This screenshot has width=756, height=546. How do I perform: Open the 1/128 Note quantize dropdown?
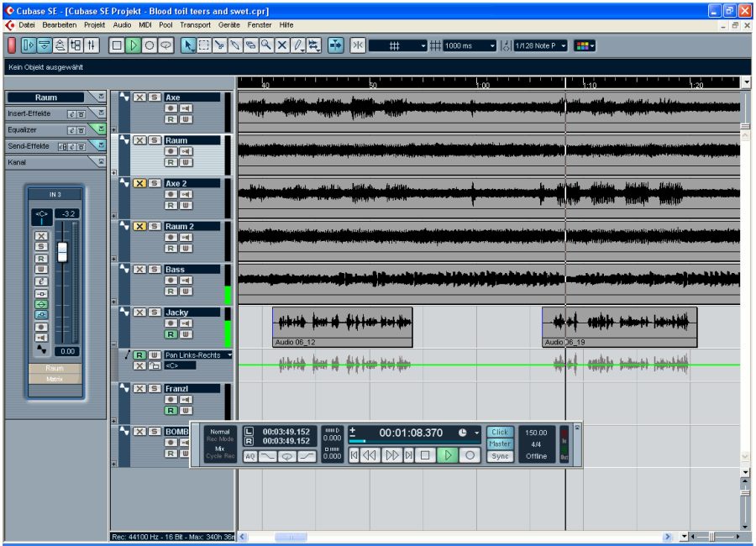point(540,46)
